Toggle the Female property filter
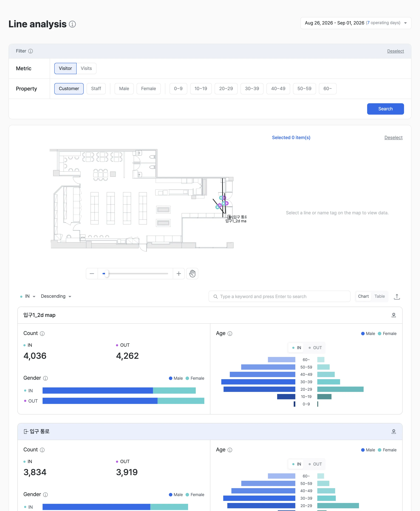The width and height of the screenshot is (420, 511). [149, 89]
